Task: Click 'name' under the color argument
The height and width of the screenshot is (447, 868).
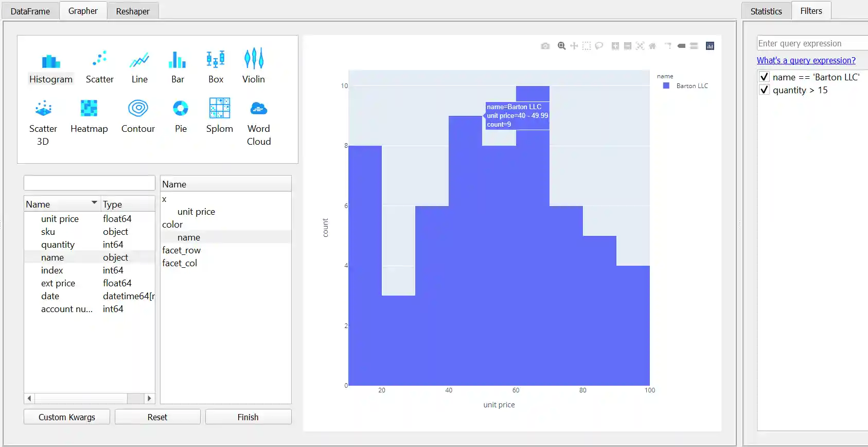Action: [226, 237]
